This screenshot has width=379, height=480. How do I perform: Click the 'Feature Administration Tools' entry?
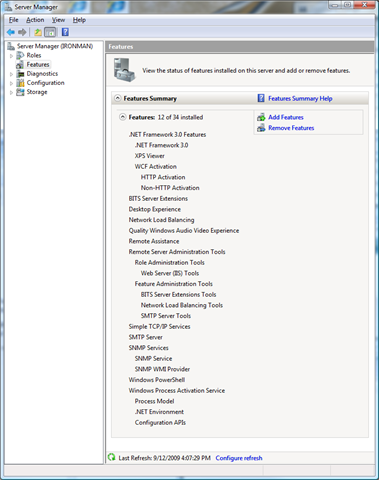coord(174,284)
